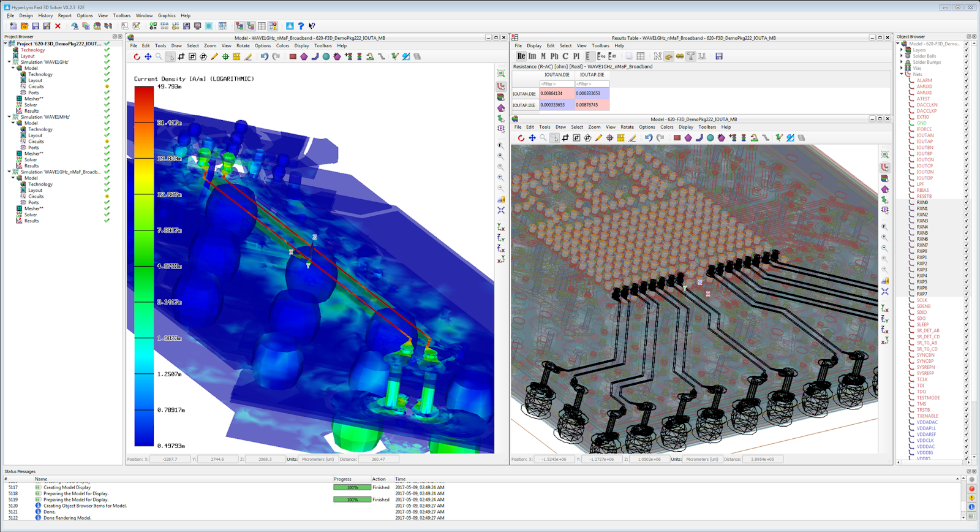
Task: Collapse the Project '620-F3D_DemoPkg222' root node
Action: tap(6, 44)
